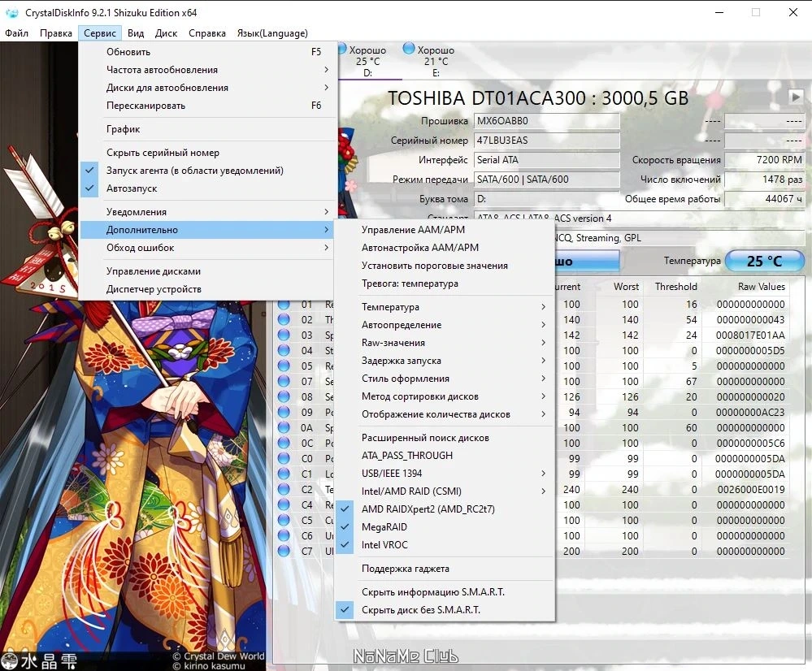Click status orb of attribute 04 row
The width and height of the screenshot is (812, 671).
coord(284,350)
